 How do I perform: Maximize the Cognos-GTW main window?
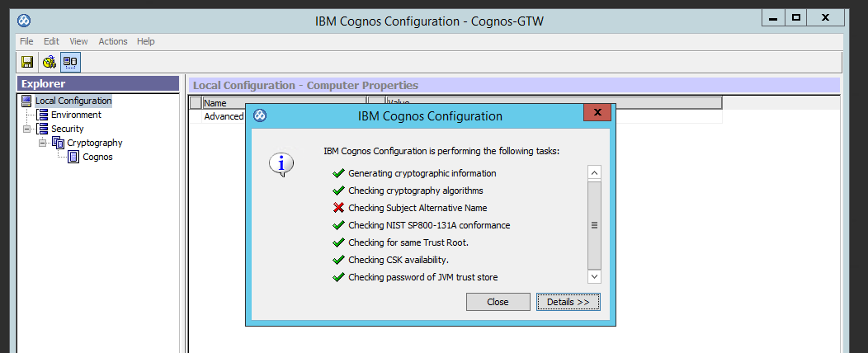coord(795,18)
